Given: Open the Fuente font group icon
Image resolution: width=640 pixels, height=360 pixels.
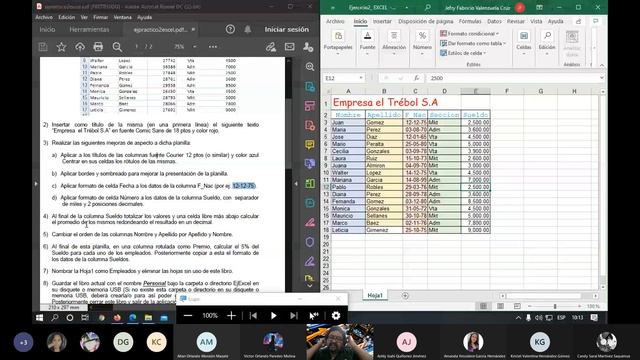Looking at the screenshot, I should [367, 36].
